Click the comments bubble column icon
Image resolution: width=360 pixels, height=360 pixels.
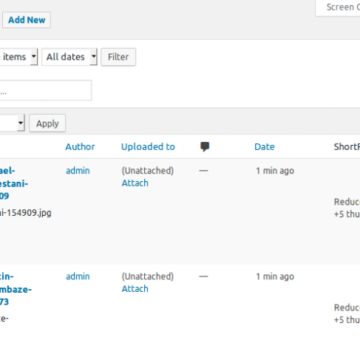[x=205, y=147]
